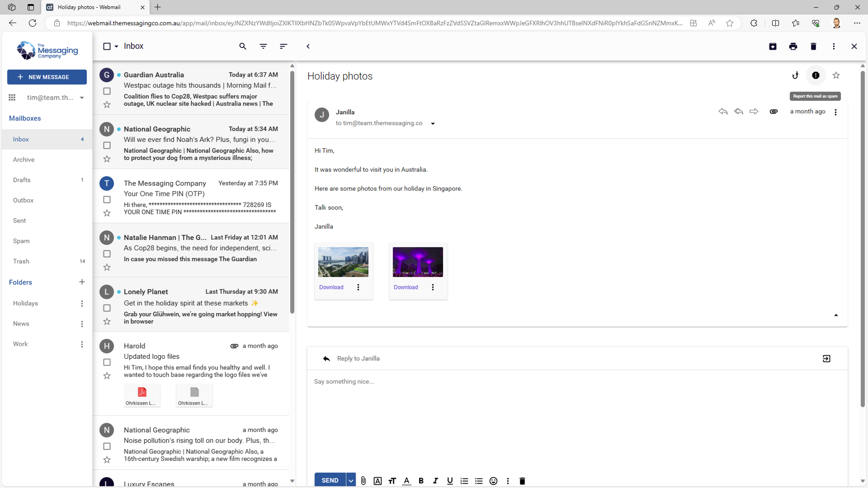This screenshot has width=868, height=488.
Task: Open the inbox filter icon
Action: [263, 46]
